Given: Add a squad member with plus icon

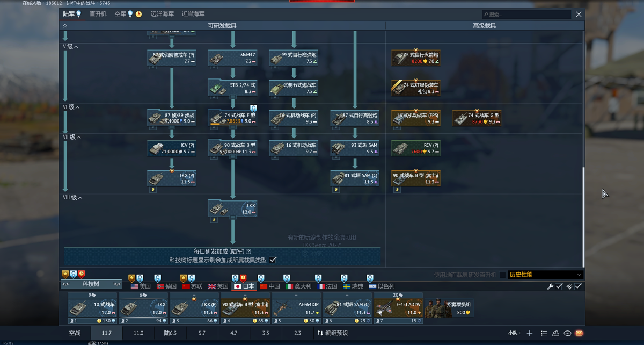Looking at the screenshot, I should [530, 333].
